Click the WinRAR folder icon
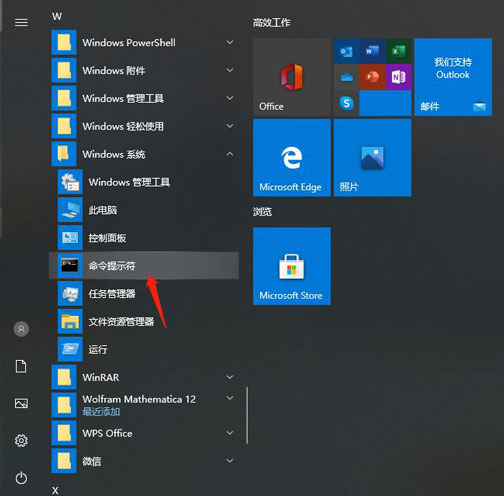Viewport: 504px width, 496px height. 64,377
